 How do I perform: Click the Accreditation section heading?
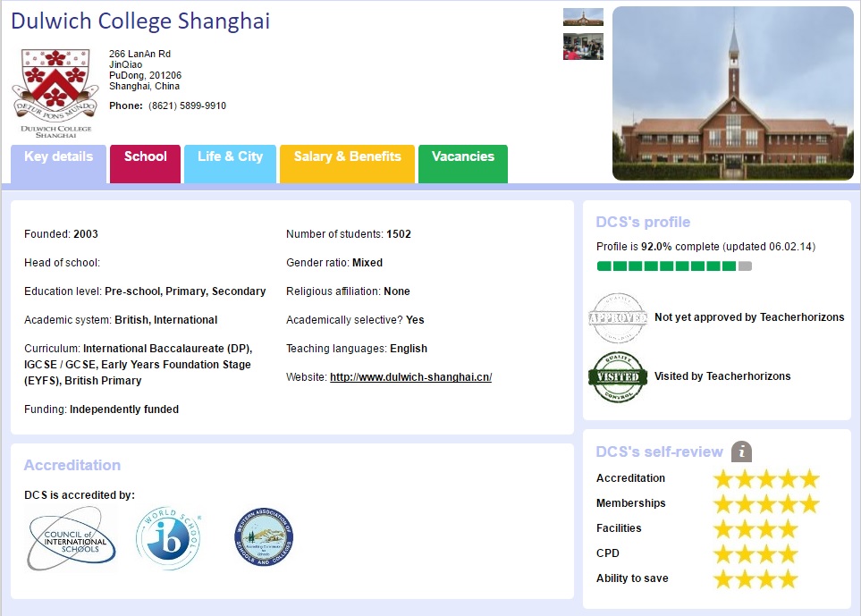point(72,466)
